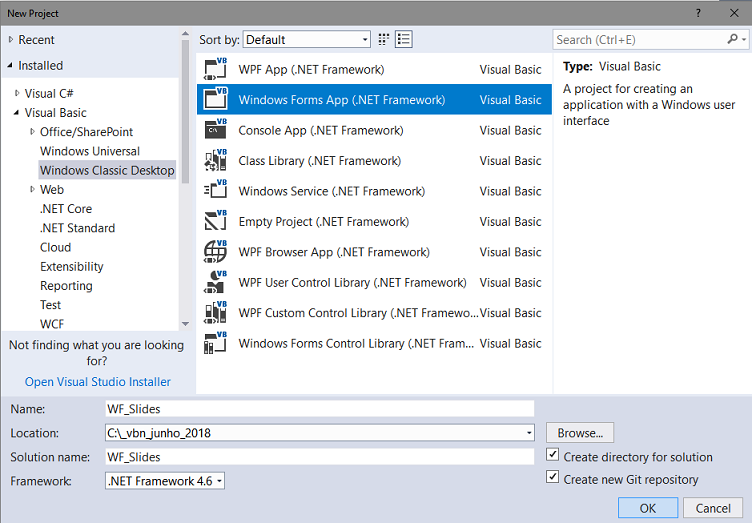
Task: Open the dialog Help question mark
Action: point(698,13)
